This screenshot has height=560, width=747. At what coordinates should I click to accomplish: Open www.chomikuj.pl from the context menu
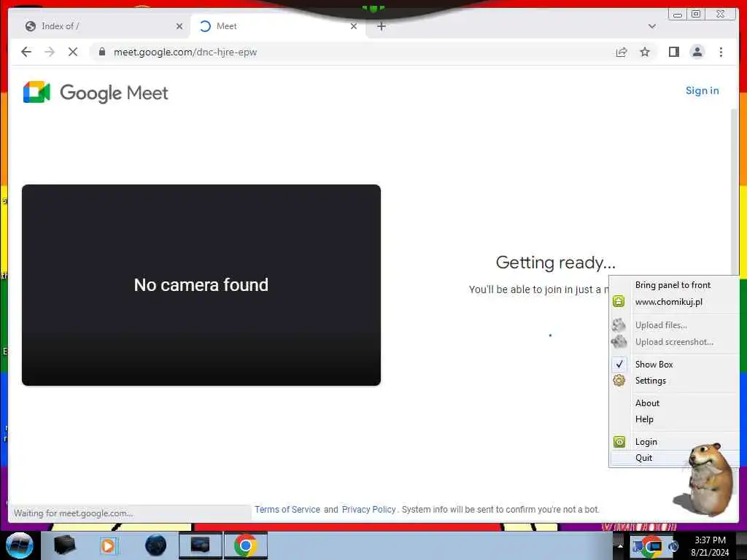[x=669, y=301]
